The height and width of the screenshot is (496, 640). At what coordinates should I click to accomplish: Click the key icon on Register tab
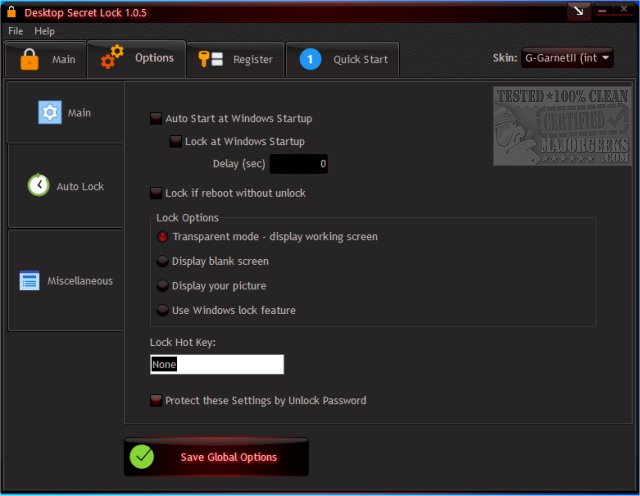211,59
